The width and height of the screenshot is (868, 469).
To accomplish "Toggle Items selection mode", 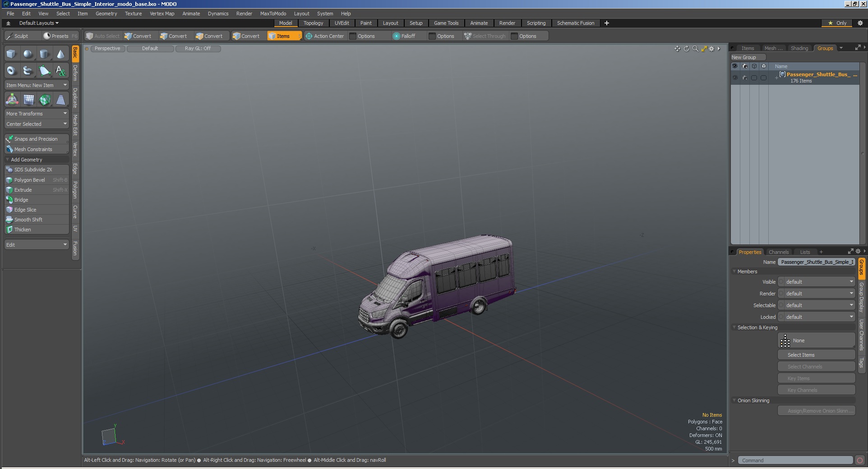I will 284,36.
